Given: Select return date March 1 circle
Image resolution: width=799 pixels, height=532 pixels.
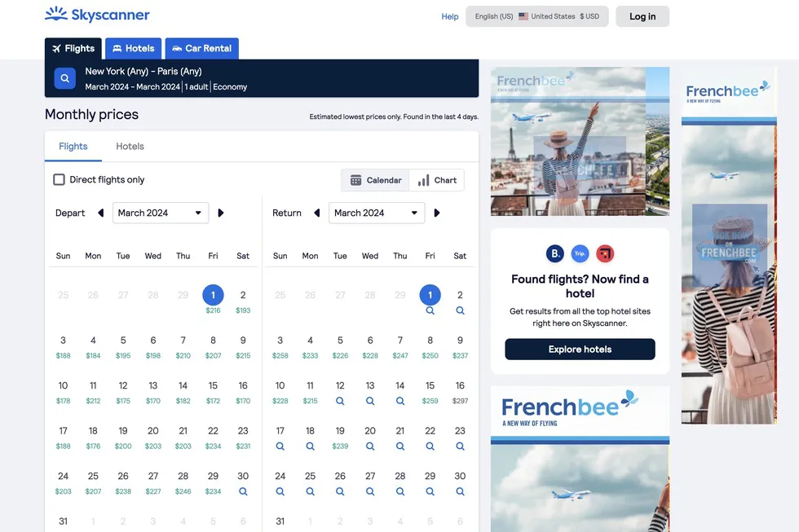Looking at the screenshot, I should (x=430, y=295).
